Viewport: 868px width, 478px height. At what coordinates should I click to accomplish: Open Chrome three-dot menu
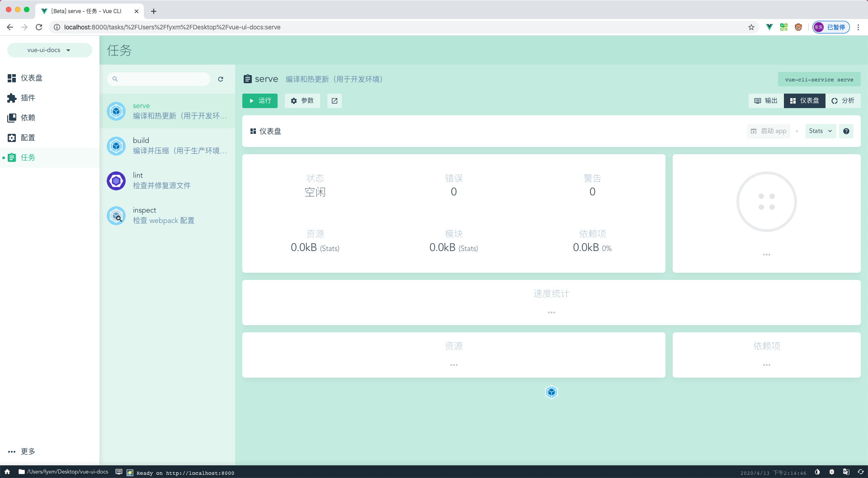(x=858, y=27)
